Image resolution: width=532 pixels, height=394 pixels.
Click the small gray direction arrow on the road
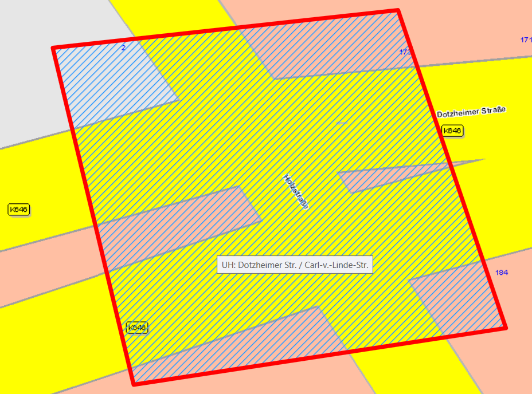coord(342,123)
